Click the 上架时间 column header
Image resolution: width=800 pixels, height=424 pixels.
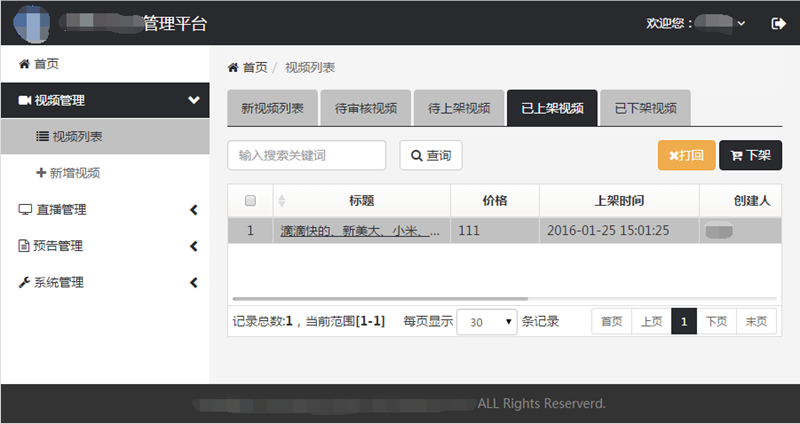619,201
